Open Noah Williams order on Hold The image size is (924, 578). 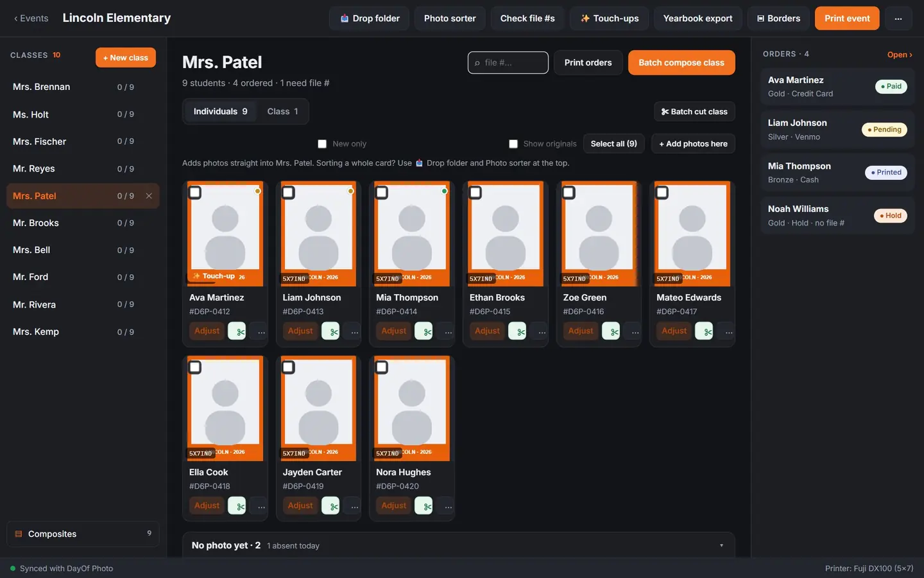pos(837,216)
